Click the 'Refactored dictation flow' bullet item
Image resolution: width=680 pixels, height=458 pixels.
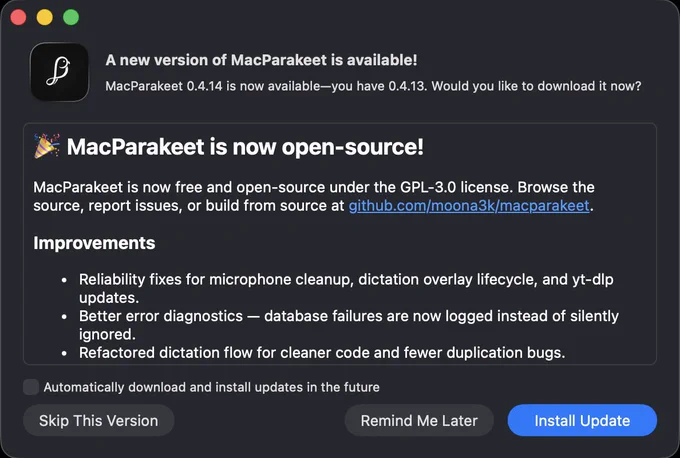322,353
